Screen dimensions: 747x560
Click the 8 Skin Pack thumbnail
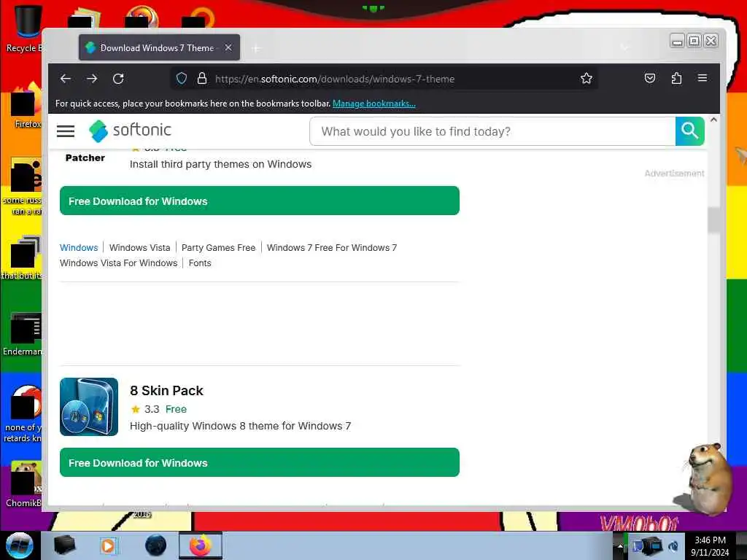coord(89,407)
